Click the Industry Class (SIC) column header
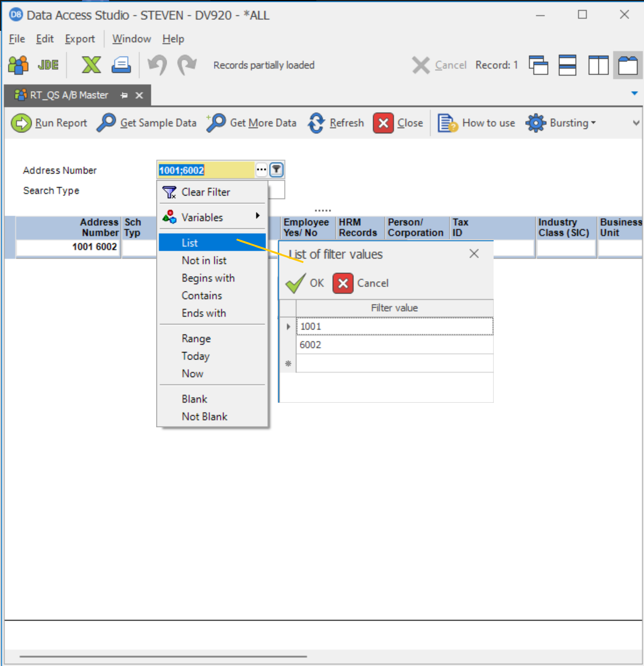The width and height of the screenshot is (644, 666). 566,227
